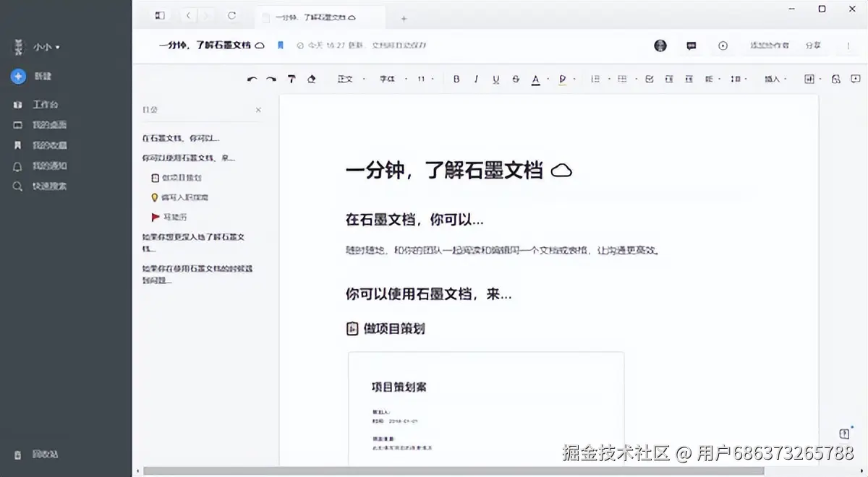Go forward with the right arrow
Viewport: 868px width, 477px height.
pyautogui.click(x=206, y=15)
